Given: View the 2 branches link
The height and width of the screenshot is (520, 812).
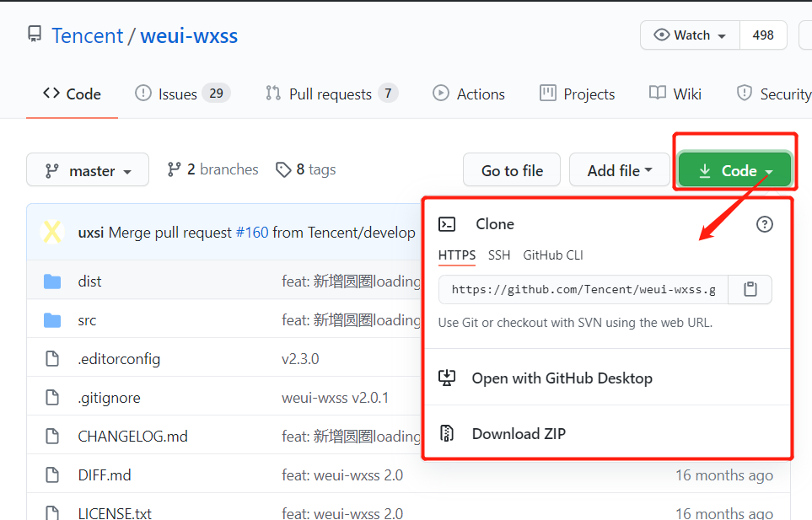Looking at the screenshot, I should 212,169.
